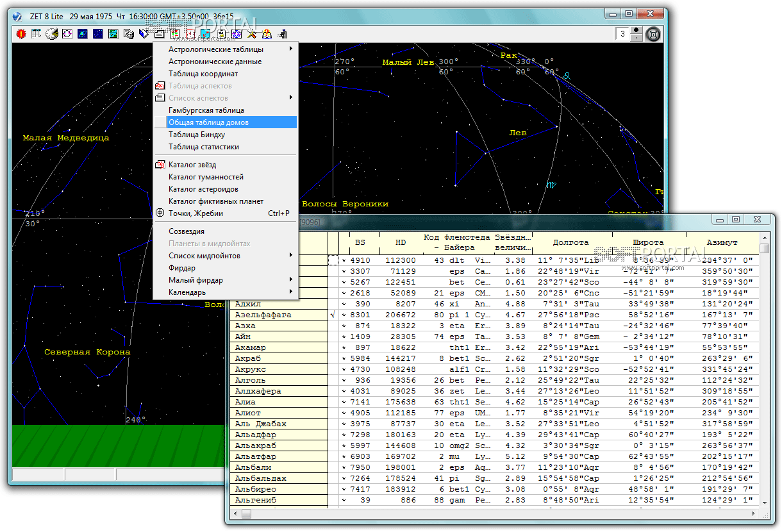Click the red and green grid toolbar icon

click(x=174, y=34)
